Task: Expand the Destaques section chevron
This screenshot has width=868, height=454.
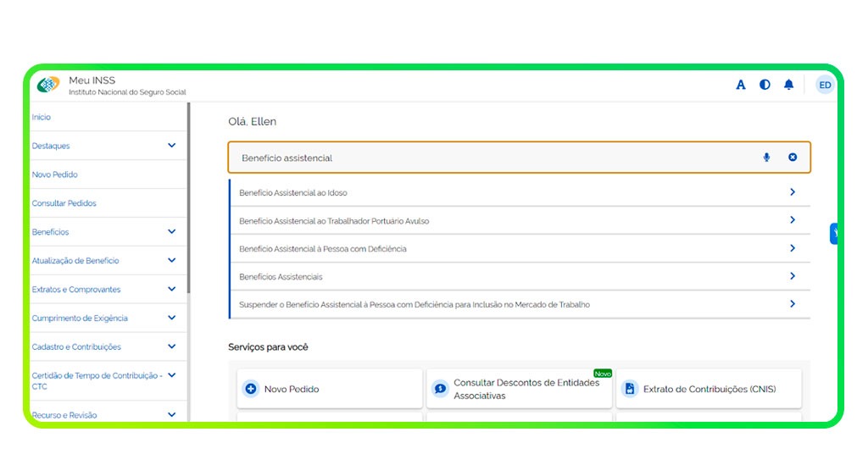Action: 171,146
